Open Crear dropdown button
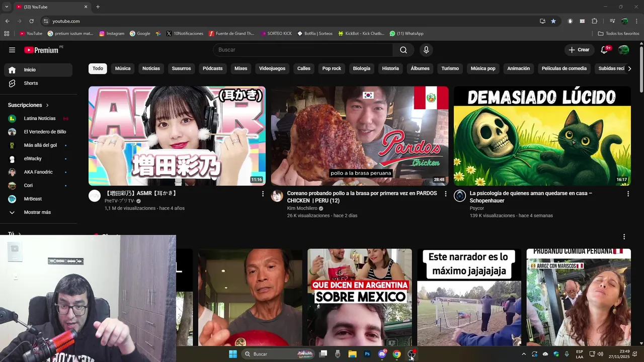 pyautogui.click(x=579, y=50)
